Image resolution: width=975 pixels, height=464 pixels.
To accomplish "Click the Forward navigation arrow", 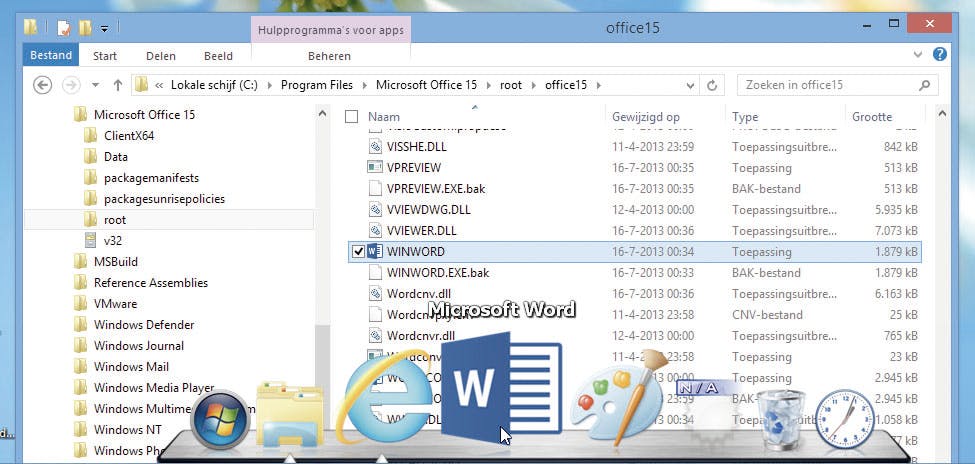I will 72,85.
